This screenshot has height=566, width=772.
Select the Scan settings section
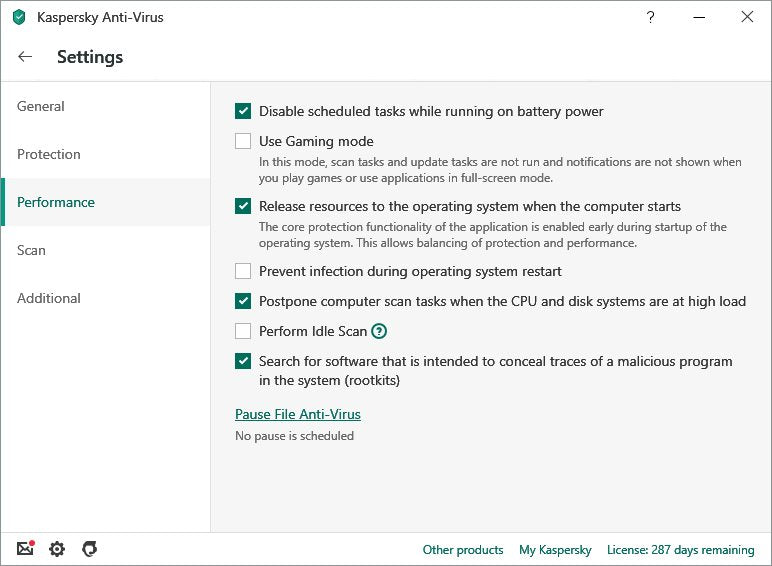pyautogui.click(x=32, y=250)
